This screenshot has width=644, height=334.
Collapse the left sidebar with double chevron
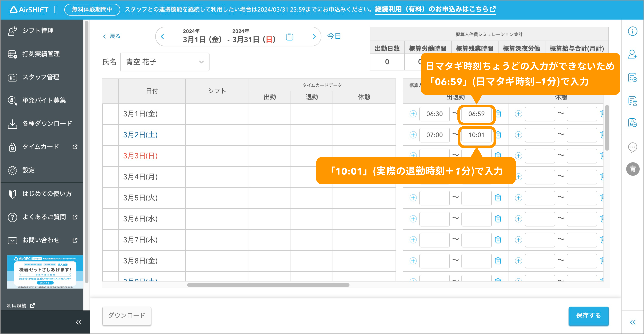click(x=78, y=322)
